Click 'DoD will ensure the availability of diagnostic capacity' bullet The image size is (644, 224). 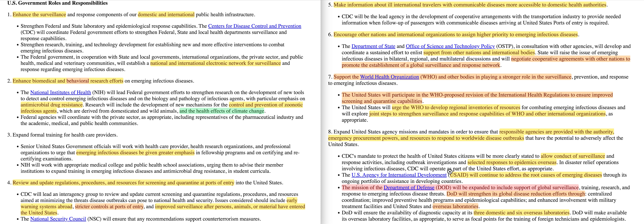(484, 216)
